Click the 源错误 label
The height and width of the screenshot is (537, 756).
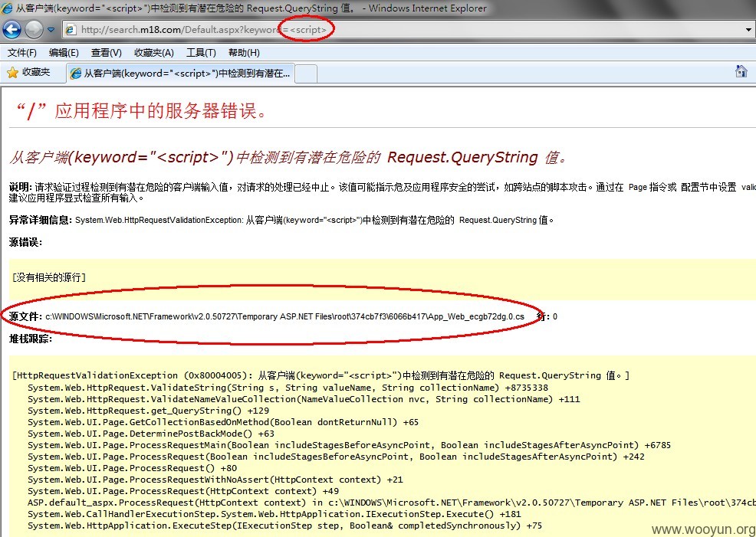[25, 242]
